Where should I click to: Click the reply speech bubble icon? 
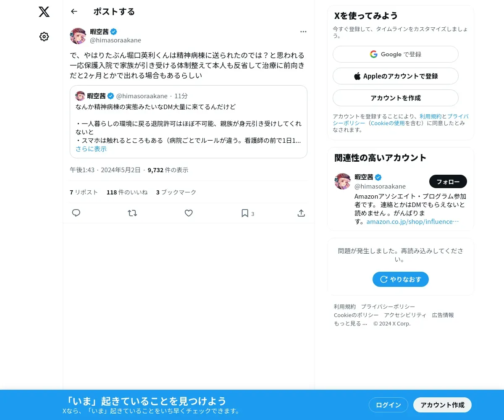pos(76,213)
